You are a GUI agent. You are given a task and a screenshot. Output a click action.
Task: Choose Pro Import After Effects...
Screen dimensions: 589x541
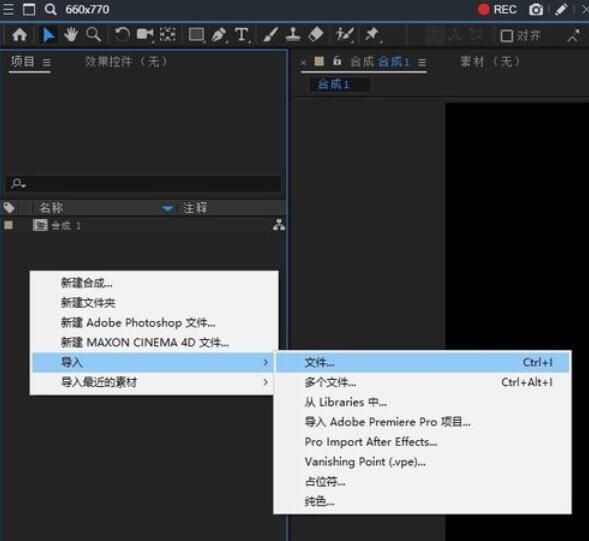(423, 442)
